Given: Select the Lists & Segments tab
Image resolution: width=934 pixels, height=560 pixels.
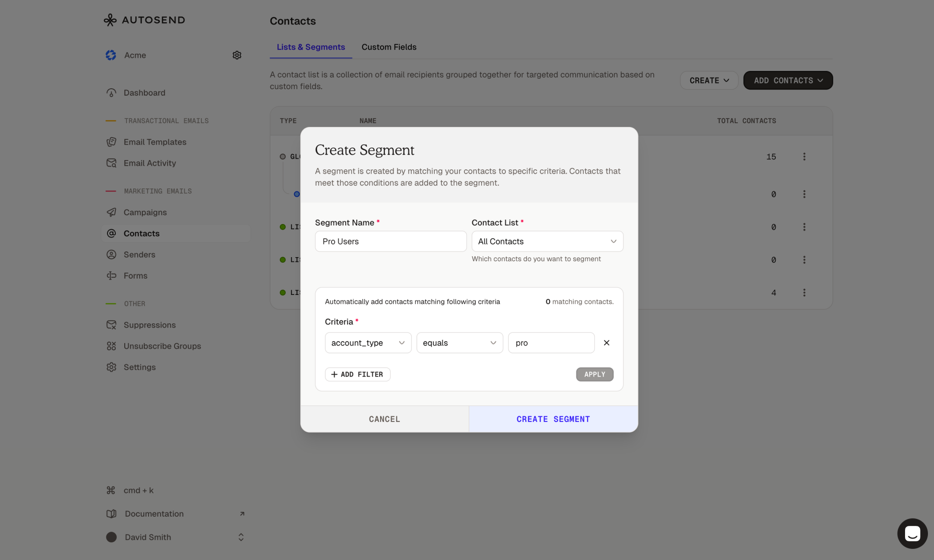Looking at the screenshot, I should point(311,47).
